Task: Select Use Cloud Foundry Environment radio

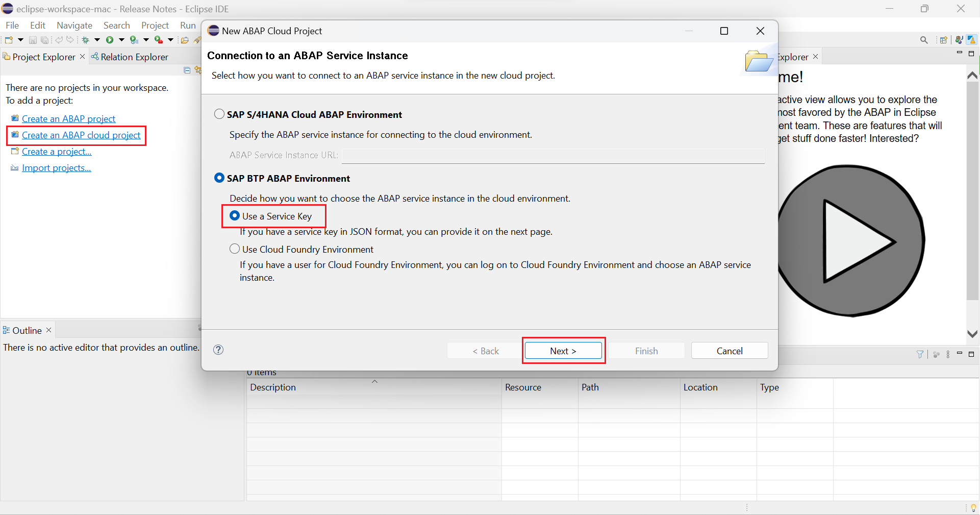Action: (235, 249)
